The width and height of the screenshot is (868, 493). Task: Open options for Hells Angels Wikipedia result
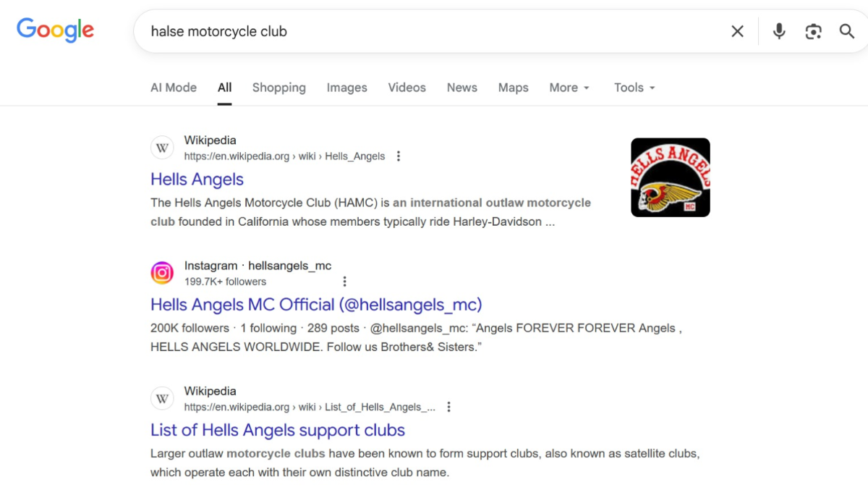[x=399, y=156]
